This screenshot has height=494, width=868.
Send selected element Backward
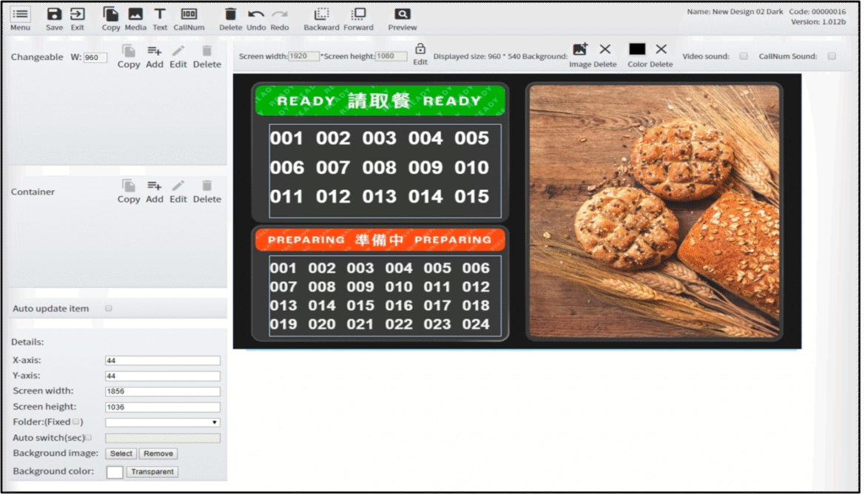[x=321, y=18]
